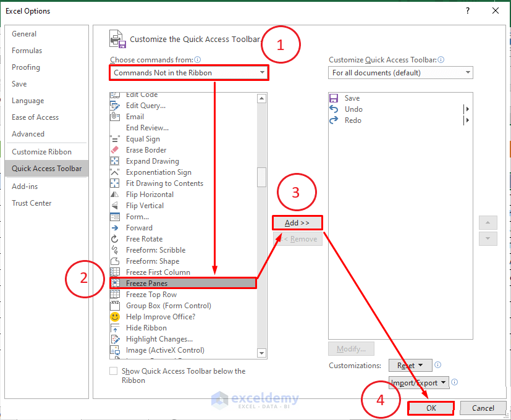Viewport: 511px width, 420px height.
Task: Click the Modify button
Action: pyautogui.click(x=352, y=348)
